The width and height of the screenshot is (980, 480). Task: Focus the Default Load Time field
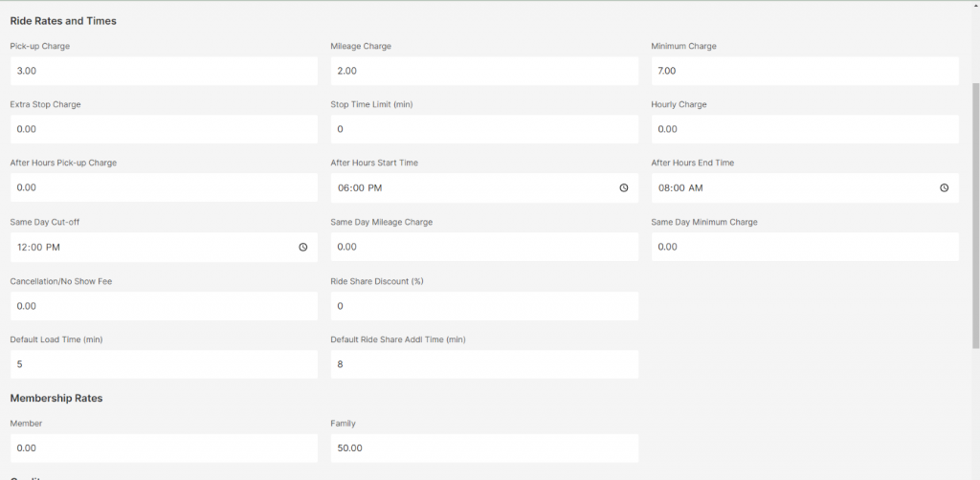[164, 364]
